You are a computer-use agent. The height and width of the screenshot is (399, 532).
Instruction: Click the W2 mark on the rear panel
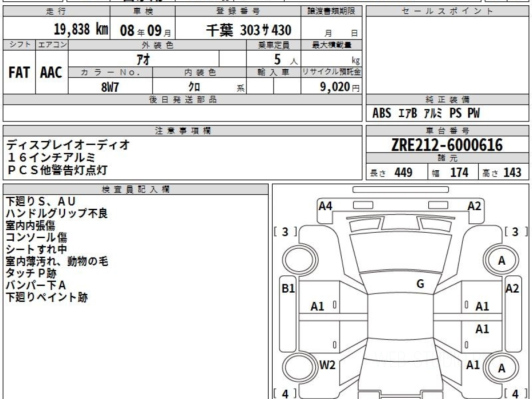click(327, 365)
